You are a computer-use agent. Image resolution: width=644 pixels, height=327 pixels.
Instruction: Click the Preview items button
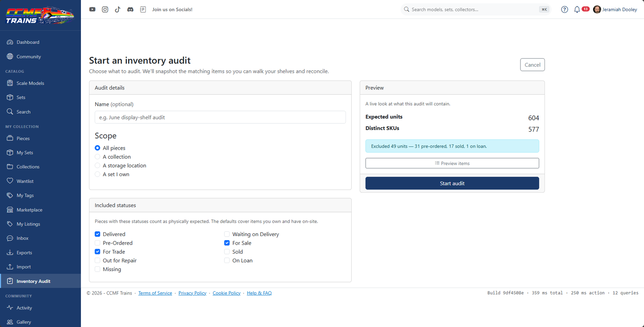452,163
